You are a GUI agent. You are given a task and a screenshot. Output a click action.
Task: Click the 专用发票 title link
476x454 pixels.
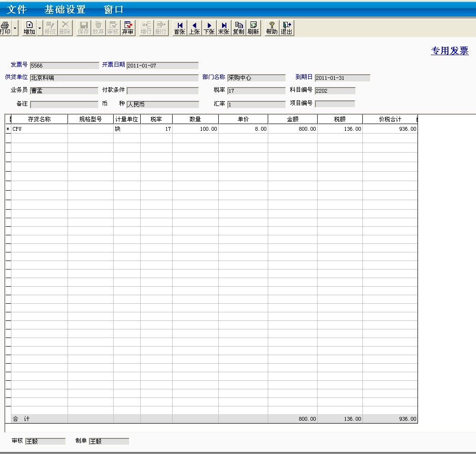pyautogui.click(x=449, y=51)
